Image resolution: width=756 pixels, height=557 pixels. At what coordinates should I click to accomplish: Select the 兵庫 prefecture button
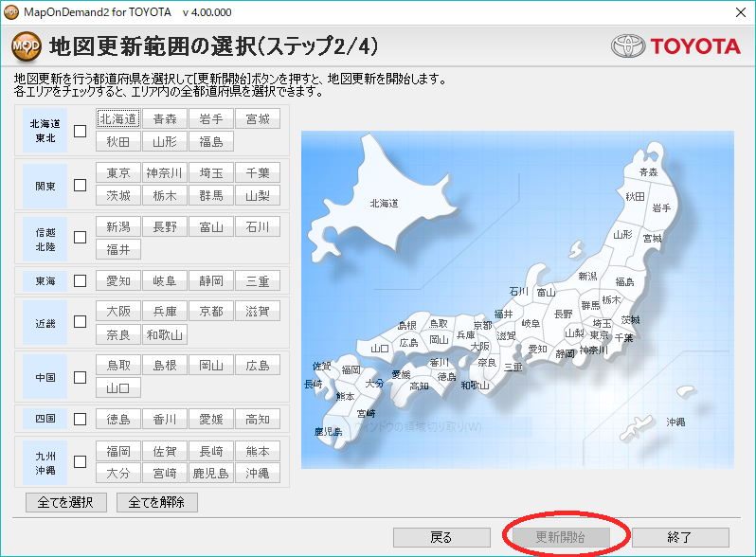[165, 311]
